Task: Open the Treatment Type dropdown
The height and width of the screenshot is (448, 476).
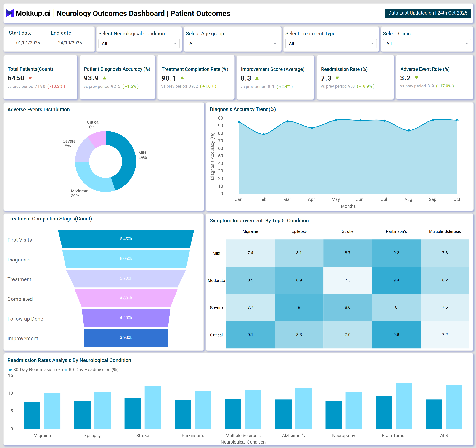Action: click(x=331, y=44)
